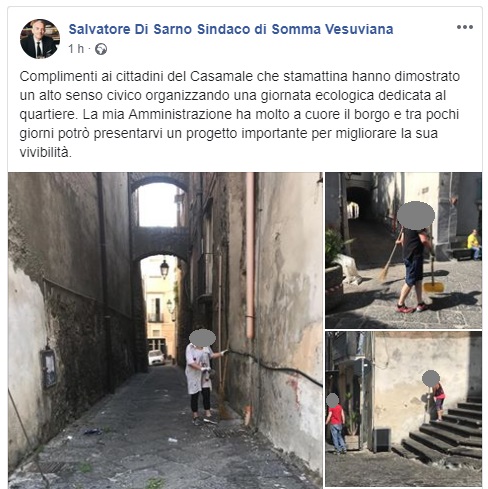Click the seated person in yellow shirt

474,244
